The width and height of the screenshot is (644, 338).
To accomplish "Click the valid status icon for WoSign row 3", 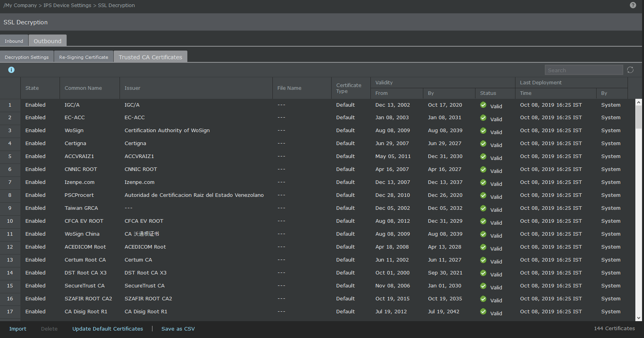I will click(x=483, y=131).
